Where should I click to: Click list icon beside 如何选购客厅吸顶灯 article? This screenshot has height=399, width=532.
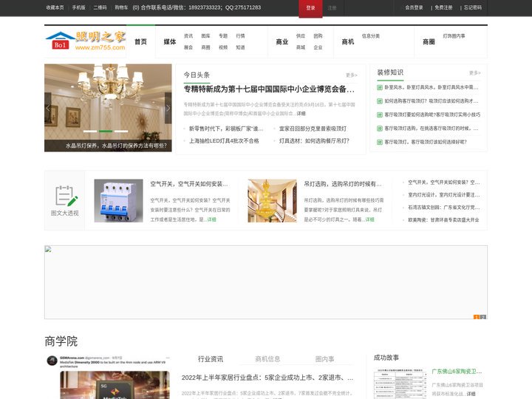[x=380, y=101]
